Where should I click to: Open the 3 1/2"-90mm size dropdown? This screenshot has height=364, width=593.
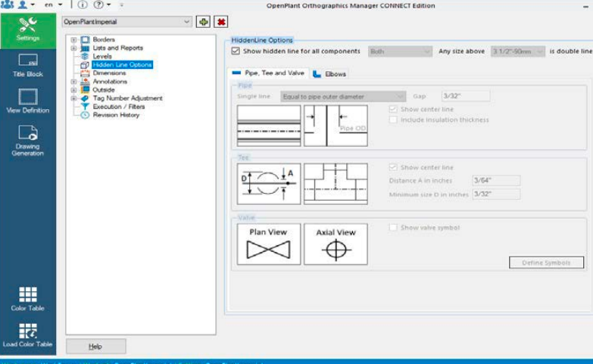(518, 51)
